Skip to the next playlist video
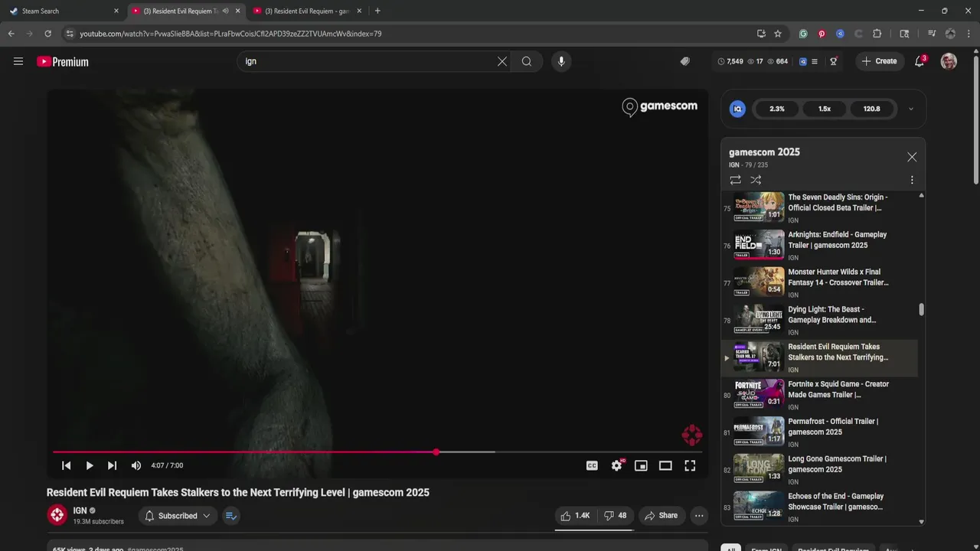Viewport: 980px width, 551px height. [112, 465]
